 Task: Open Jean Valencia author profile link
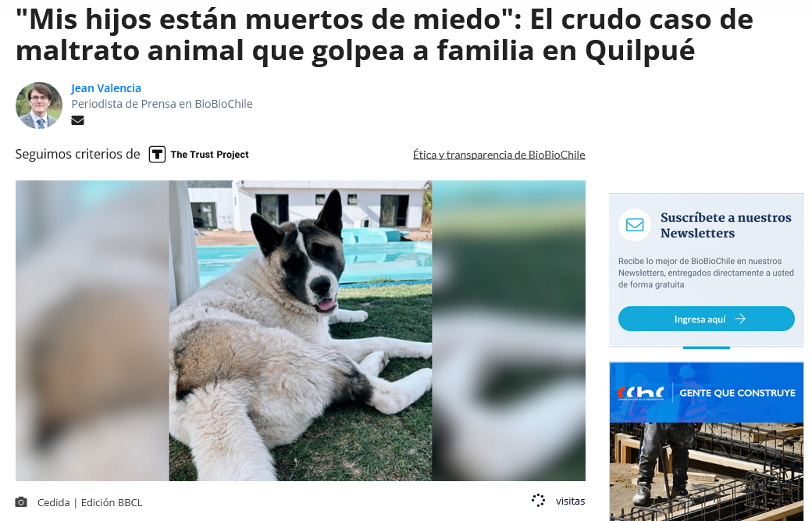pos(106,88)
